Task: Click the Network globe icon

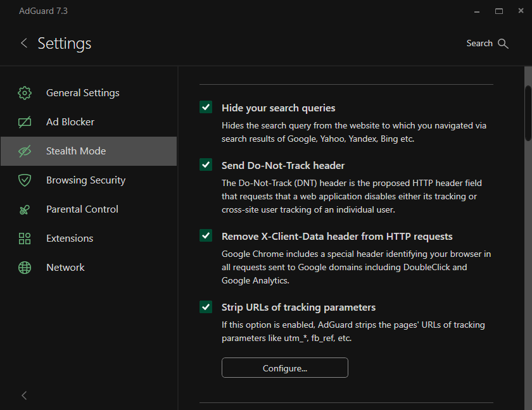Action: tap(25, 268)
